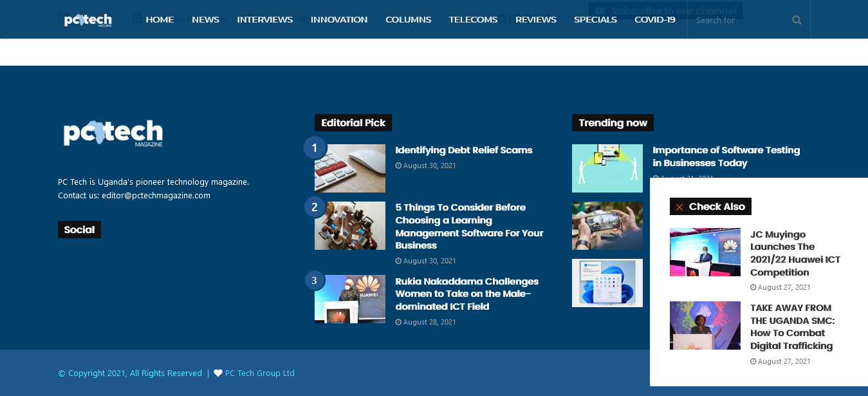Click the hands holding phone thumbnail in Trending
Image resolution: width=868 pixels, height=396 pixels.
pos(607,225)
